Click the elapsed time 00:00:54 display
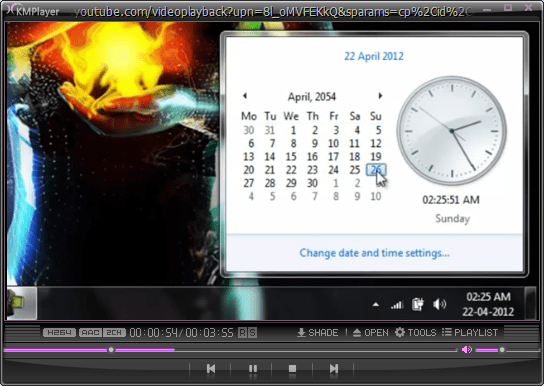Viewport: 544px width, 386px height. 154,333
